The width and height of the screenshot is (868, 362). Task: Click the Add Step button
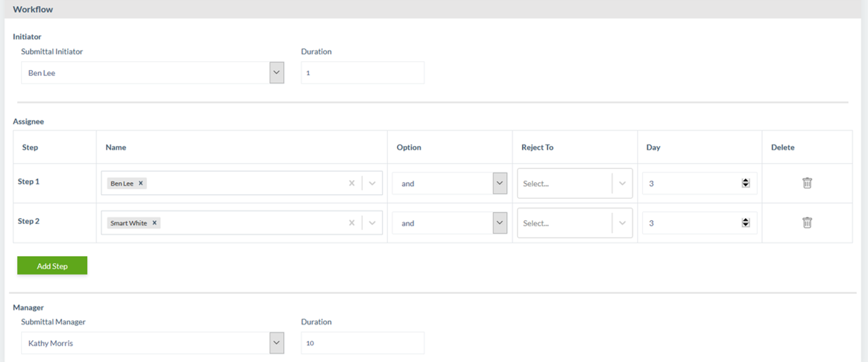pyautogui.click(x=52, y=266)
